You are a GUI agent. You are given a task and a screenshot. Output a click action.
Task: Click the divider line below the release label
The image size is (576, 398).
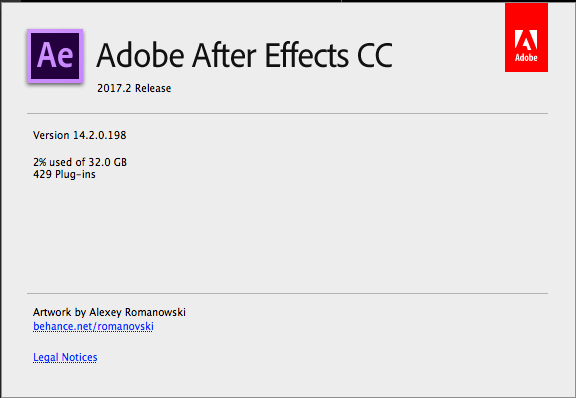click(287, 114)
